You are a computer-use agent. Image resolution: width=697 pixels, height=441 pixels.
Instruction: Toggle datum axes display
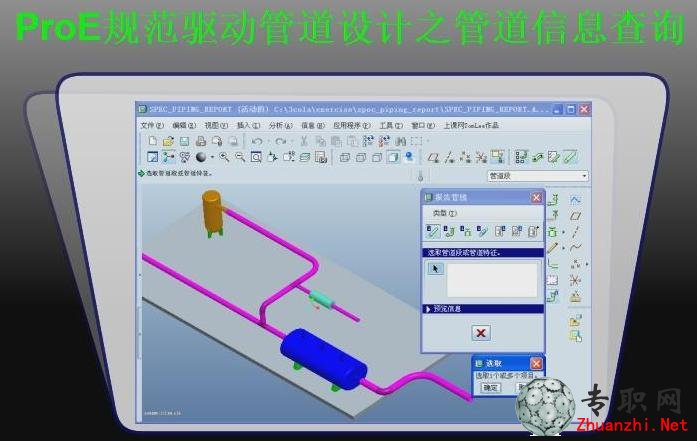coord(449,157)
